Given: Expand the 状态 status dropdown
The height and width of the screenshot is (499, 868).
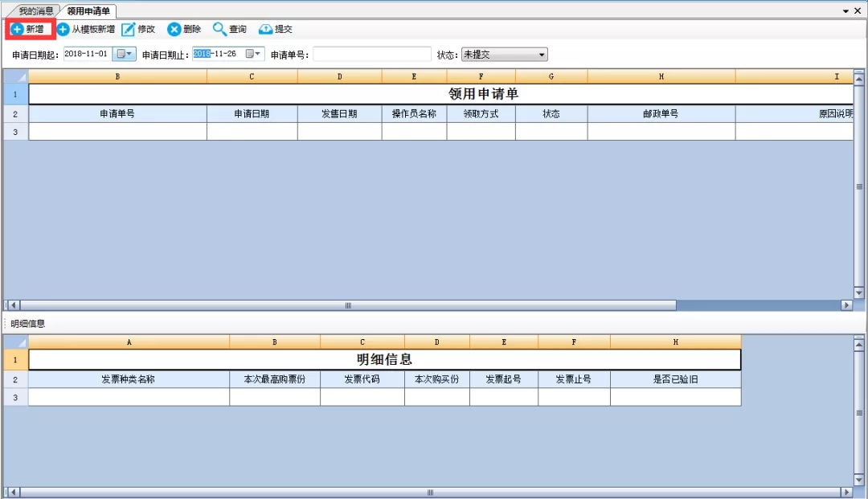Looking at the screenshot, I should (x=542, y=55).
